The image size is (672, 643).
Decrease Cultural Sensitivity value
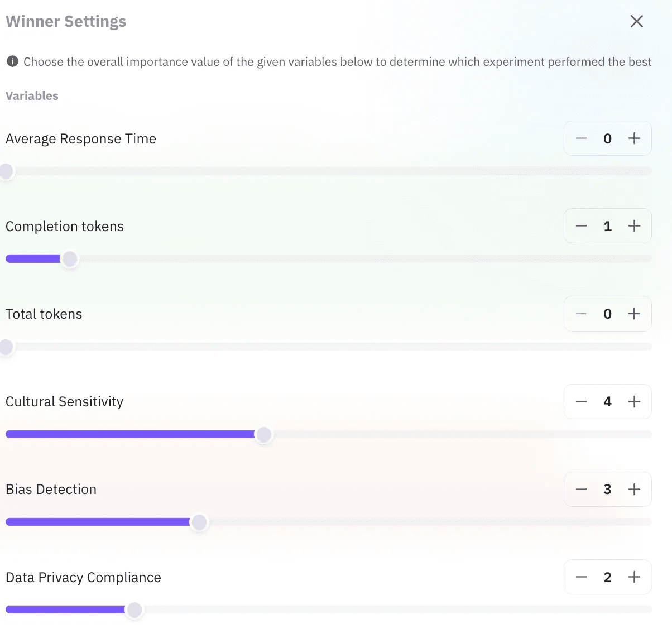point(581,401)
